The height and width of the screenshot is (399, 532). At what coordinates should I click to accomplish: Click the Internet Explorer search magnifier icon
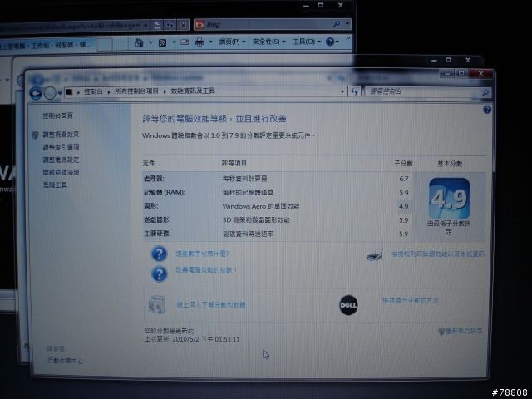[337, 24]
